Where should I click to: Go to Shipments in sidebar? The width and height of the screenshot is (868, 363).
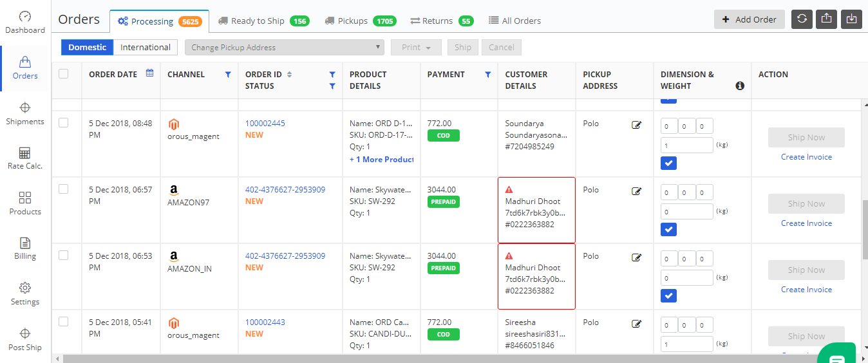tap(25, 114)
